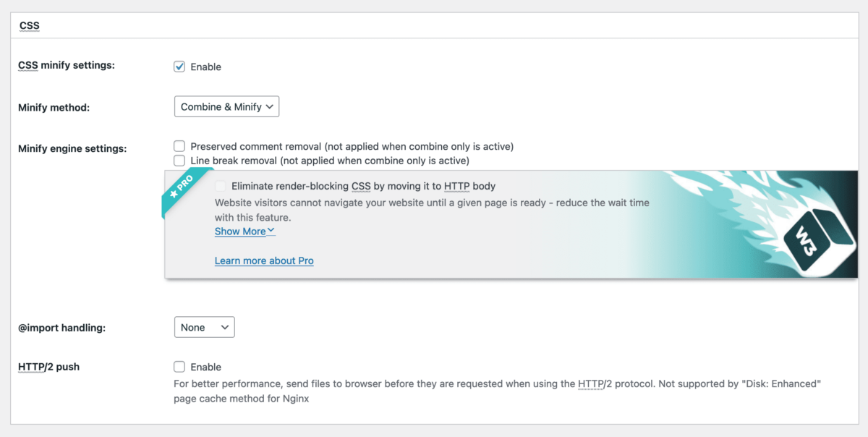Click the chevron next to Show More

pos(271,231)
